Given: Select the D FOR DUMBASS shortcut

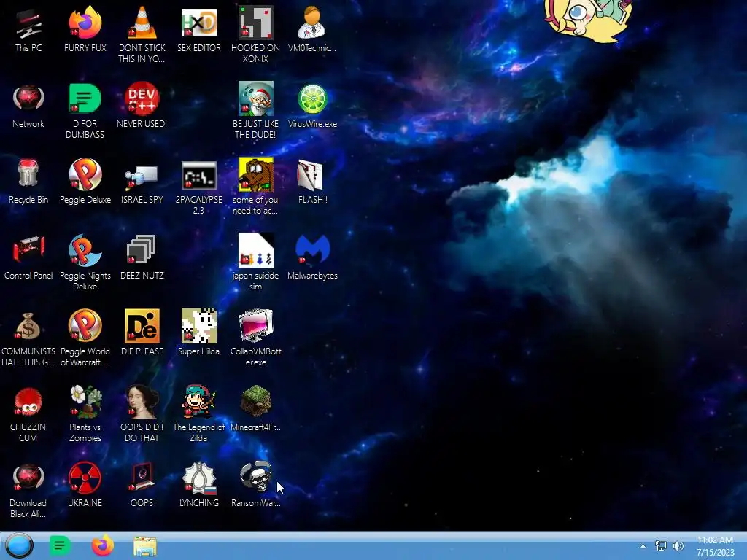Looking at the screenshot, I should pyautogui.click(x=85, y=112).
